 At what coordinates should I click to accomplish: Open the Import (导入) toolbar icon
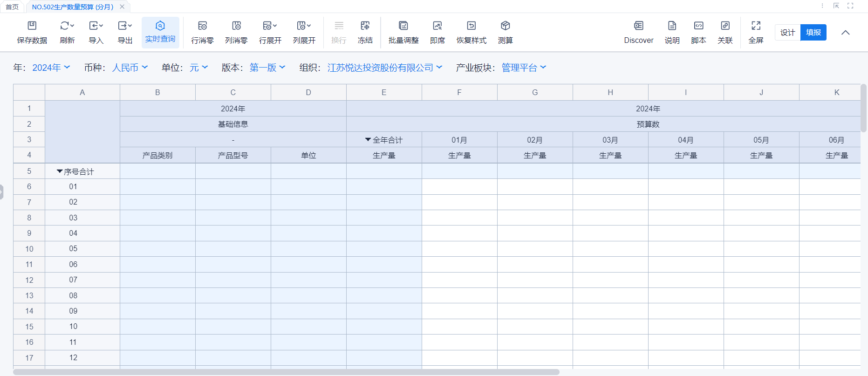(x=96, y=26)
